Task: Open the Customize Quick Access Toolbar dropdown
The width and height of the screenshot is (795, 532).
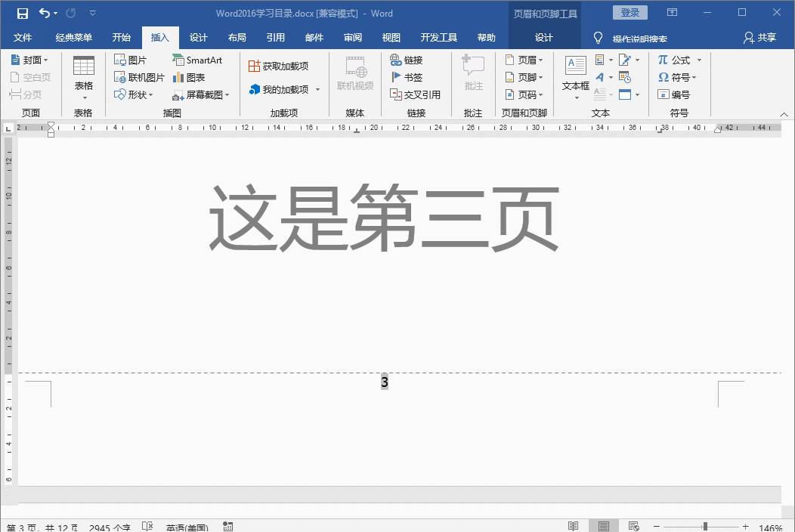Action: [x=92, y=13]
